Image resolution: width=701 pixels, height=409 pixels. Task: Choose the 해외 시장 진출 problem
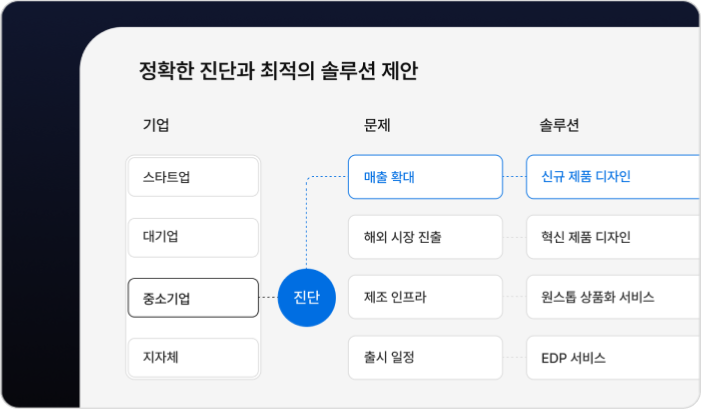[425, 237]
